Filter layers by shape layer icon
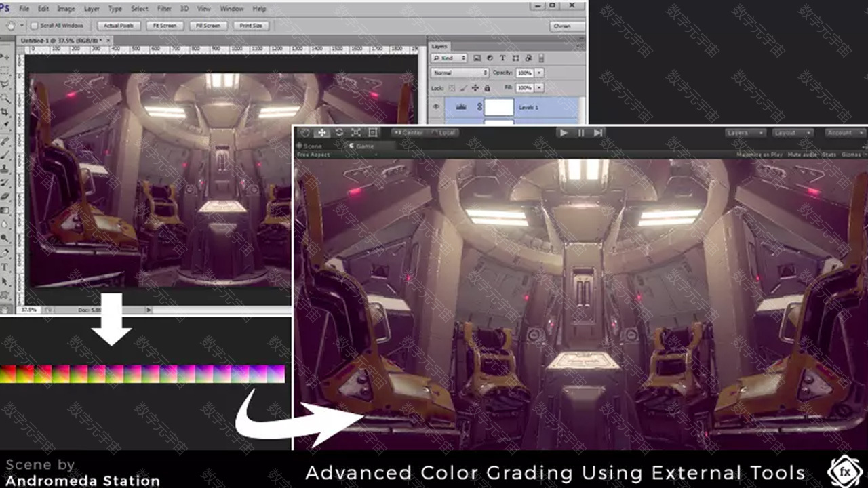This screenshot has height=488, width=868. coord(516,58)
